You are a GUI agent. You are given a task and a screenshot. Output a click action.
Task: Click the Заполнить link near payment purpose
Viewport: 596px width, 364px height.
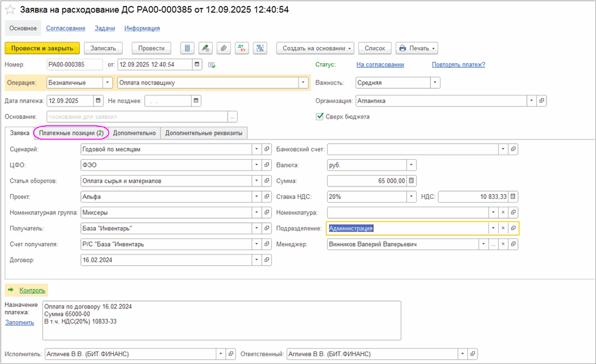pyautogui.click(x=20, y=322)
